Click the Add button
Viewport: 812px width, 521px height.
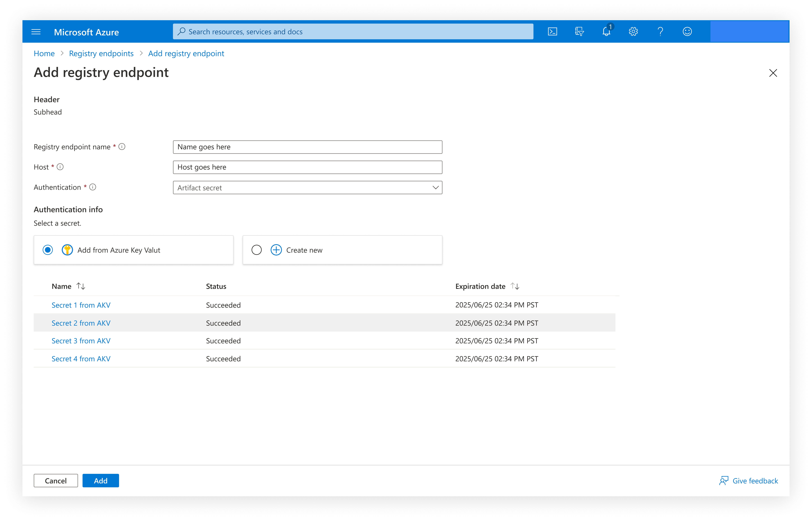click(x=101, y=481)
